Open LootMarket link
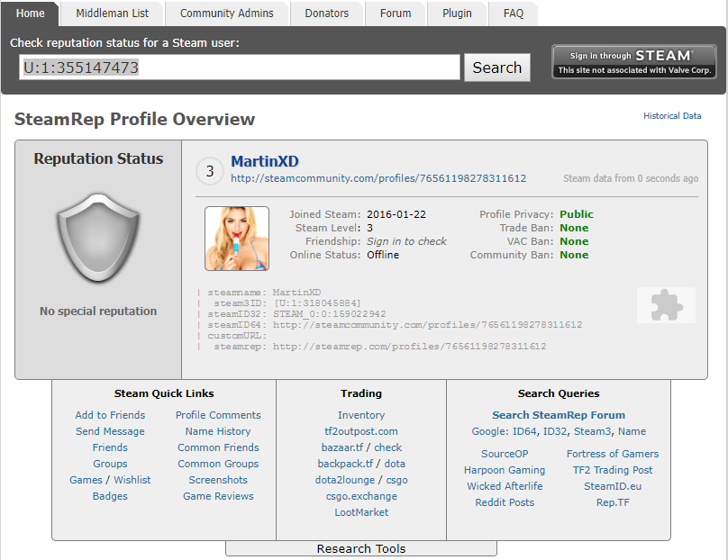This screenshot has height=560, width=728. pyautogui.click(x=361, y=512)
